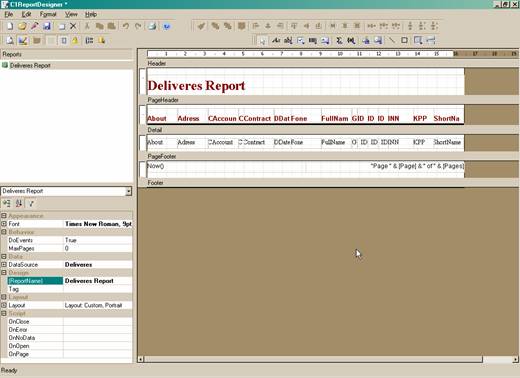This screenshot has height=378, width=520.
Task: Select the FullName field in Detail section
Action: pos(333,142)
